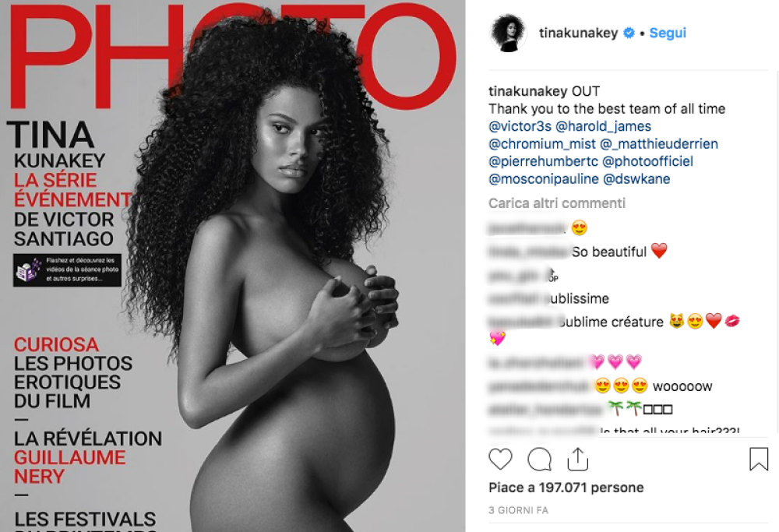
Task: Open tinakunakey's profile picture avatar
Action: pos(508,33)
